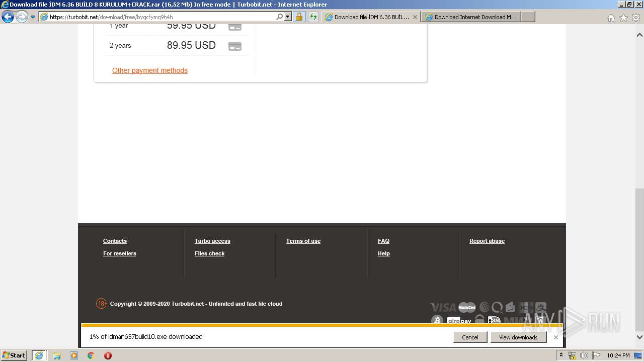Click the MasterCard payment logo
The width and height of the screenshot is (644, 362).
(x=467, y=307)
